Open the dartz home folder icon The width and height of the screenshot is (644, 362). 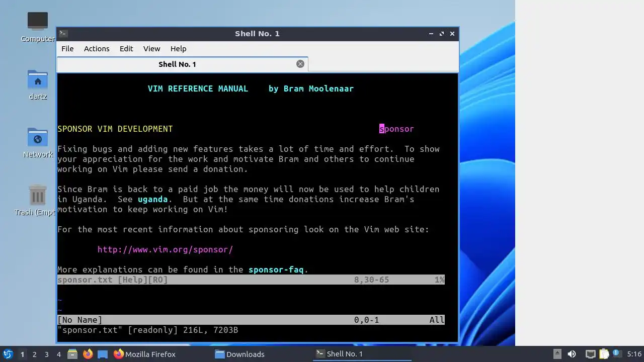38,85
